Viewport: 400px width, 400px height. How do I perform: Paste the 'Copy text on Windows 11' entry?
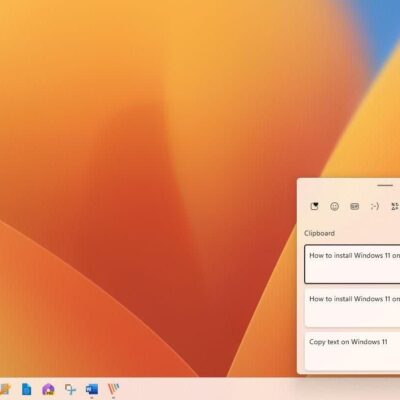pyautogui.click(x=352, y=351)
